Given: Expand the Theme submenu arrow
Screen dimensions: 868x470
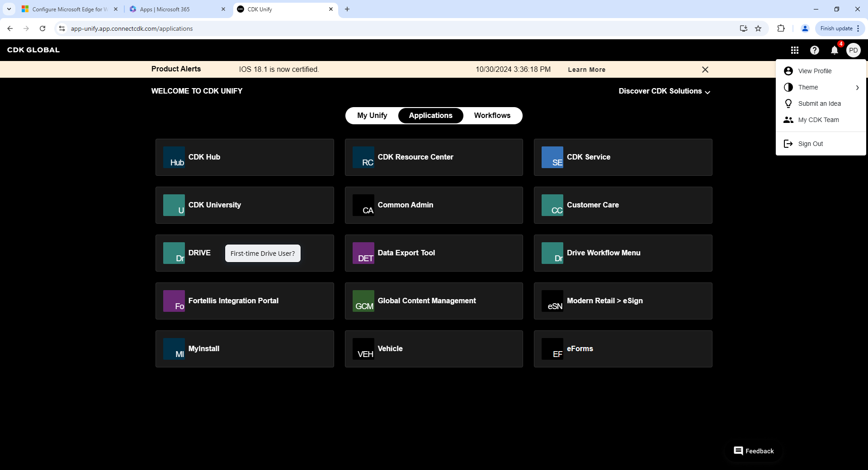Looking at the screenshot, I should tap(857, 88).
